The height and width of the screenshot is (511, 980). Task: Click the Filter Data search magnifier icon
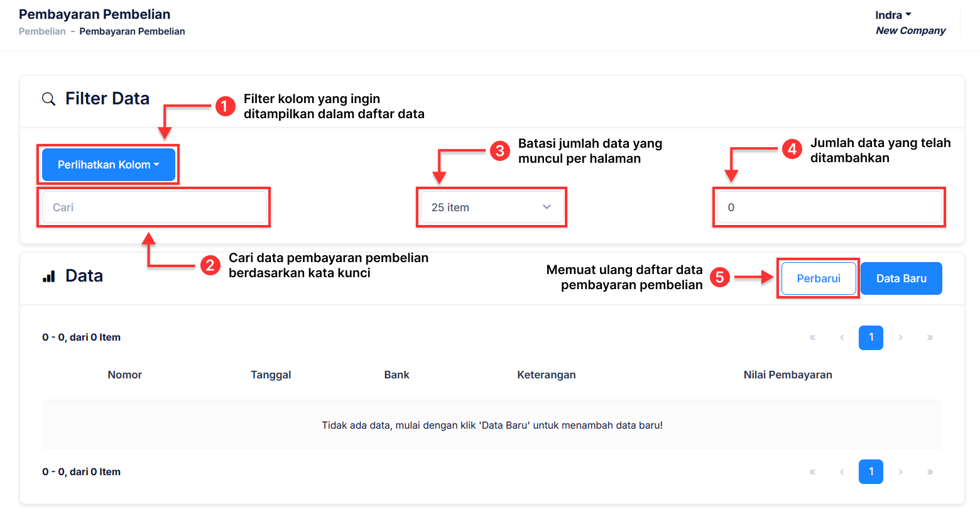coord(48,99)
